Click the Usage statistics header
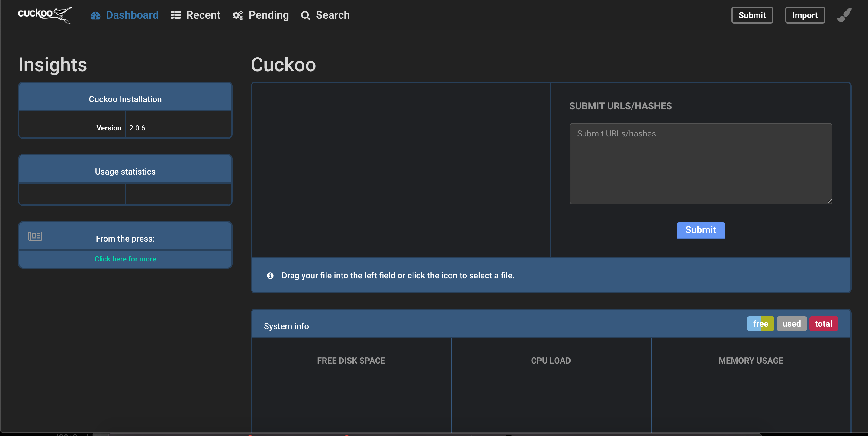 click(x=125, y=169)
